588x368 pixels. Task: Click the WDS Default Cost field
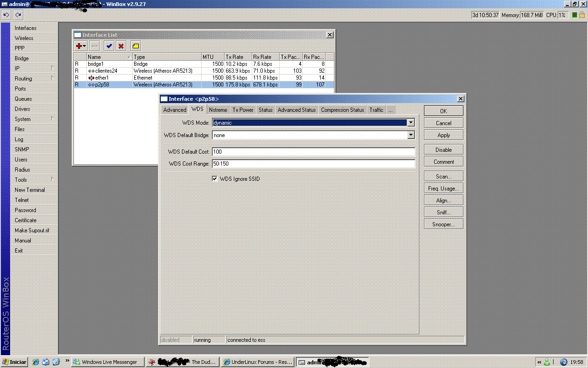(x=313, y=151)
